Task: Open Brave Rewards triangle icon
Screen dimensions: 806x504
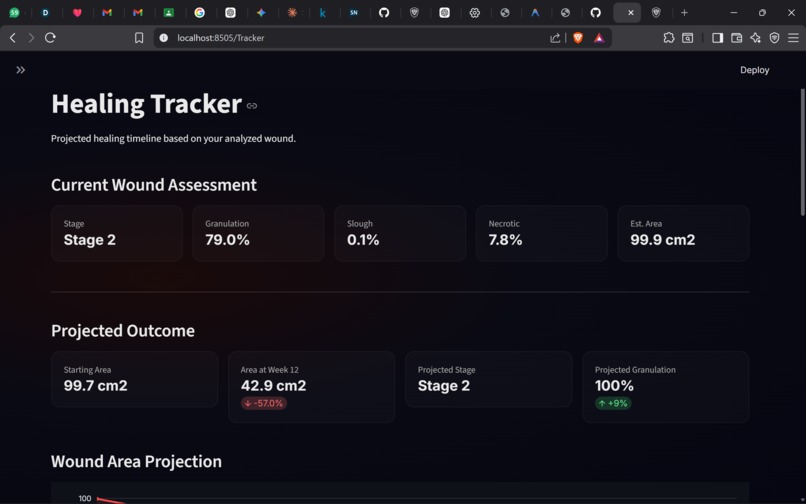Action: (x=599, y=38)
